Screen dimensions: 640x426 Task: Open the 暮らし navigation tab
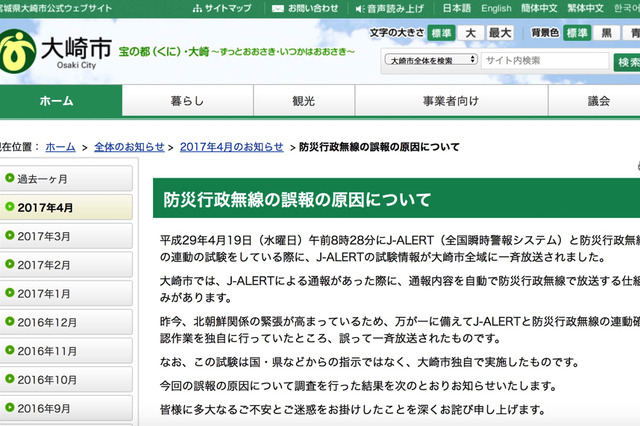pyautogui.click(x=187, y=101)
